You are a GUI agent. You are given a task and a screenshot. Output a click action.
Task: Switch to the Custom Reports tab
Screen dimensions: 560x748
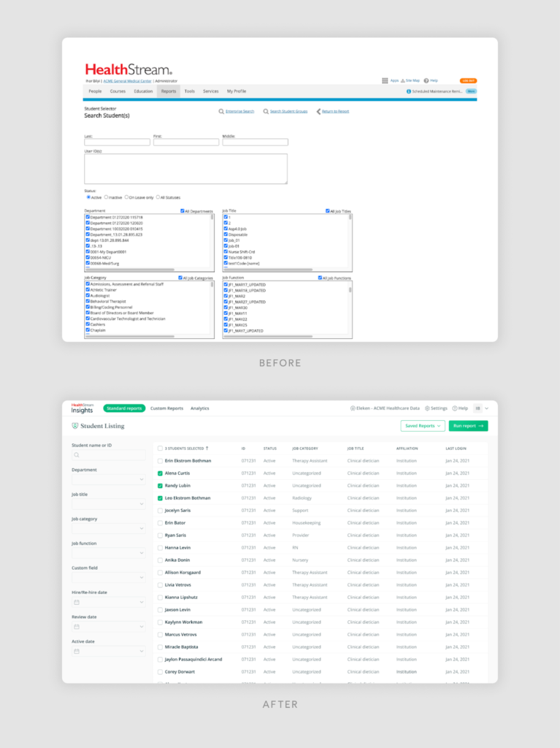[x=166, y=408]
